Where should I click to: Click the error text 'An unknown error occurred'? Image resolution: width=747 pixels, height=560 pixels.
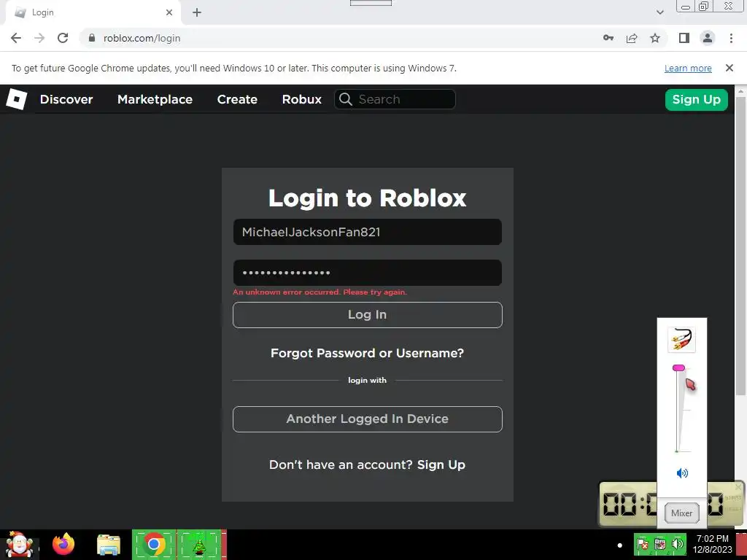coord(320,292)
